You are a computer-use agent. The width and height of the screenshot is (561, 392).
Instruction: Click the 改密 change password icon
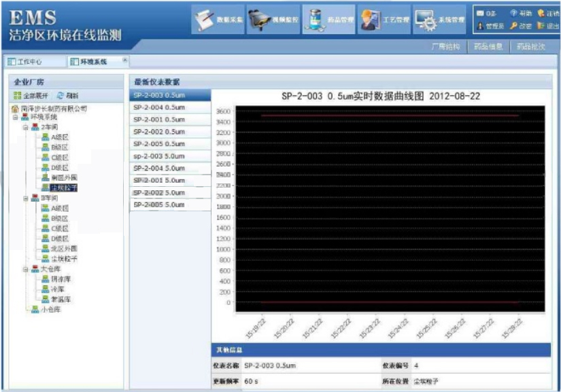(x=520, y=26)
